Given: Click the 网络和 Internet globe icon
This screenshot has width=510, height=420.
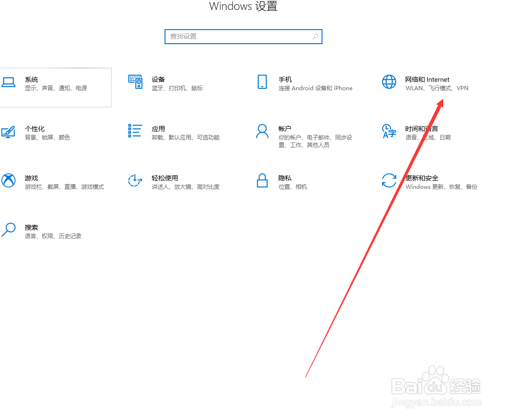Looking at the screenshot, I should click(389, 82).
